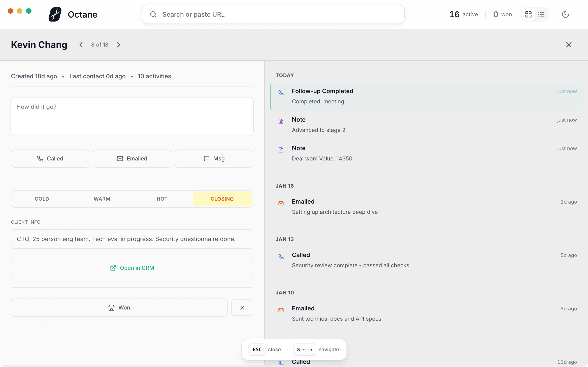Log a call with Called button
This screenshot has height=367, width=588.
[50, 158]
